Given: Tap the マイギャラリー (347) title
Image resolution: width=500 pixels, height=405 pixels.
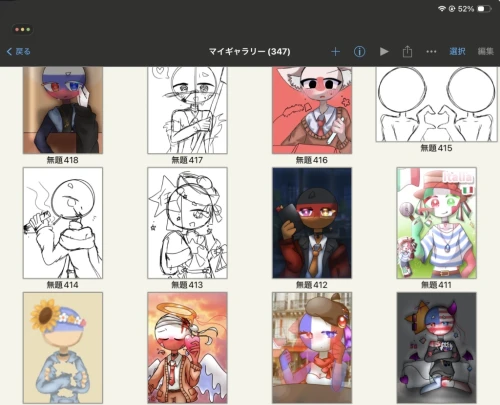Looking at the screenshot, I should click(250, 52).
